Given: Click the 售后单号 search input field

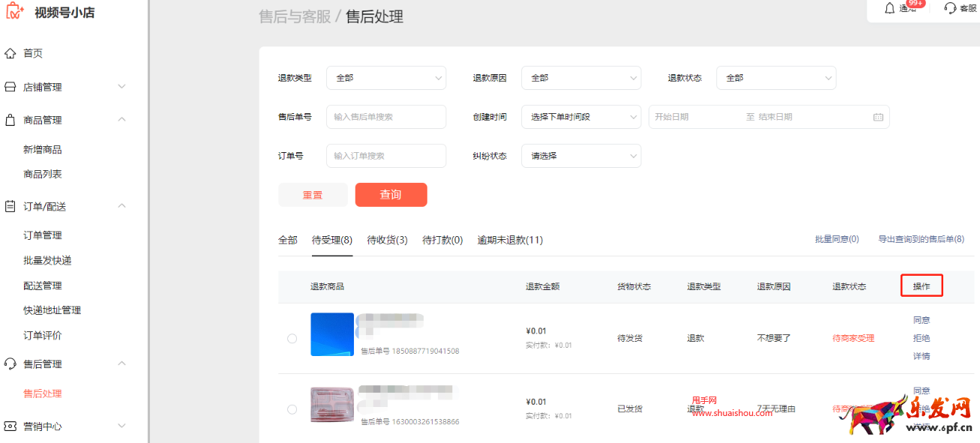Looking at the screenshot, I should tap(385, 116).
